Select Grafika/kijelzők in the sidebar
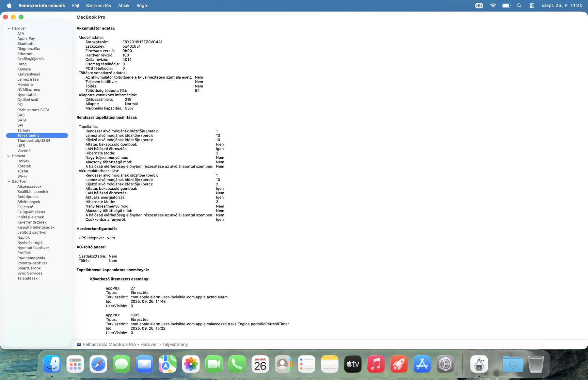Viewport: 588px width, 380px height. 31,59
